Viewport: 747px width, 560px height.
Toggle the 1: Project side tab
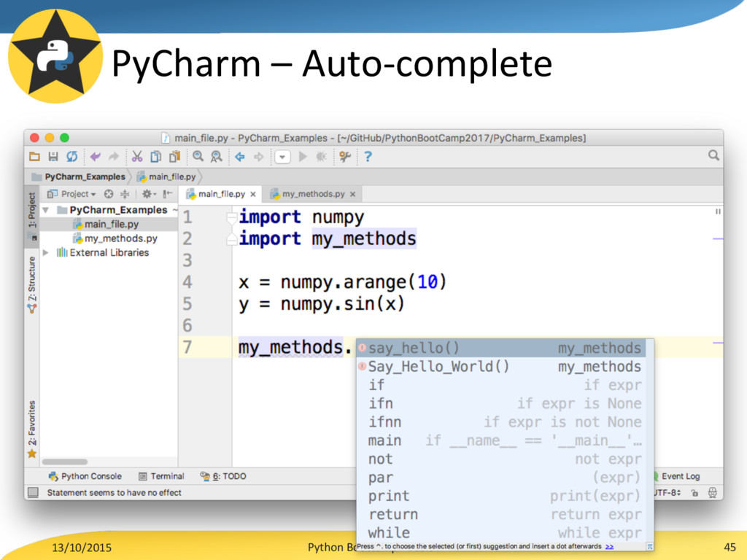(x=32, y=215)
